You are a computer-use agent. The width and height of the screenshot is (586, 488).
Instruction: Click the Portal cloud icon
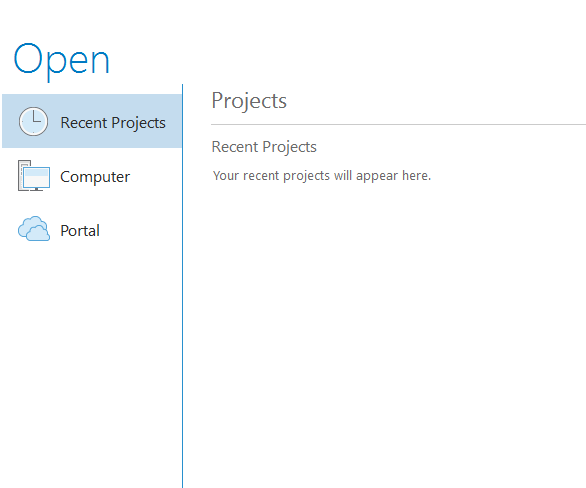pos(34,229)
